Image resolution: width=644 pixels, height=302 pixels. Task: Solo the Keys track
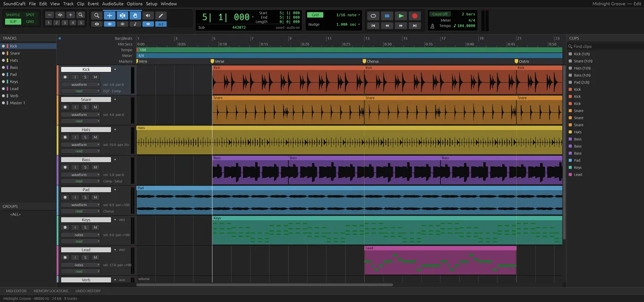click(85, 227)
